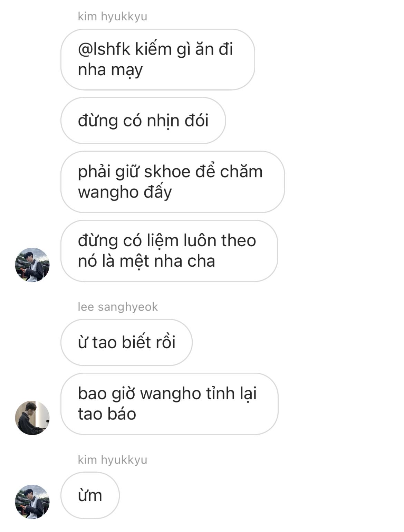This screenshot has height=532, width=404.
Task: Select the "đừng có liệm luôn theo" message
Action: [x=169, y=251]
